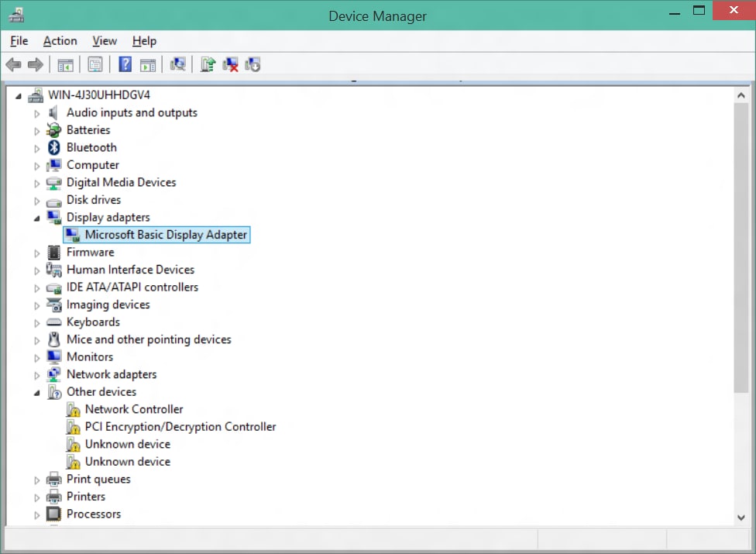Click the scrollbar down arrow
The width and height of the screenshot is (756, 554).
741,518
